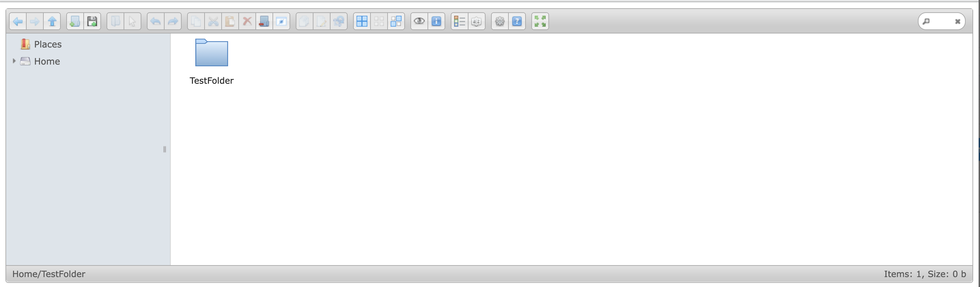The image size is (980, 287).
Task: Show item info with the blue i icon
Action: [x=436, y=21]
